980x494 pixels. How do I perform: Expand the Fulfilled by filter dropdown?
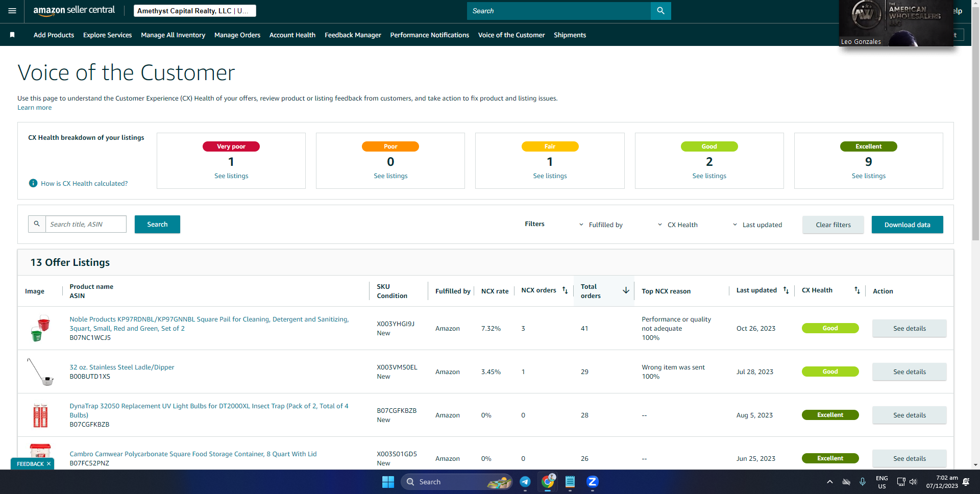[600, 225]
